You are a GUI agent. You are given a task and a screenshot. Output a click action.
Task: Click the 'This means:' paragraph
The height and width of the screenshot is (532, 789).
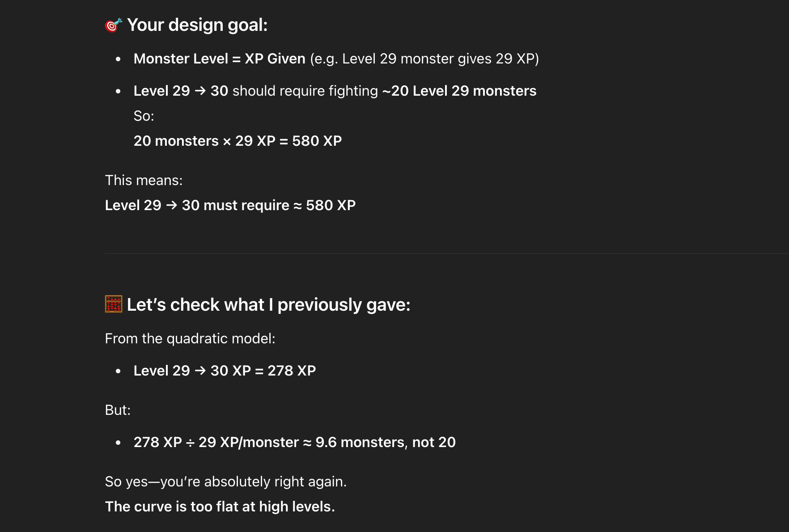(x=144, y=180)
